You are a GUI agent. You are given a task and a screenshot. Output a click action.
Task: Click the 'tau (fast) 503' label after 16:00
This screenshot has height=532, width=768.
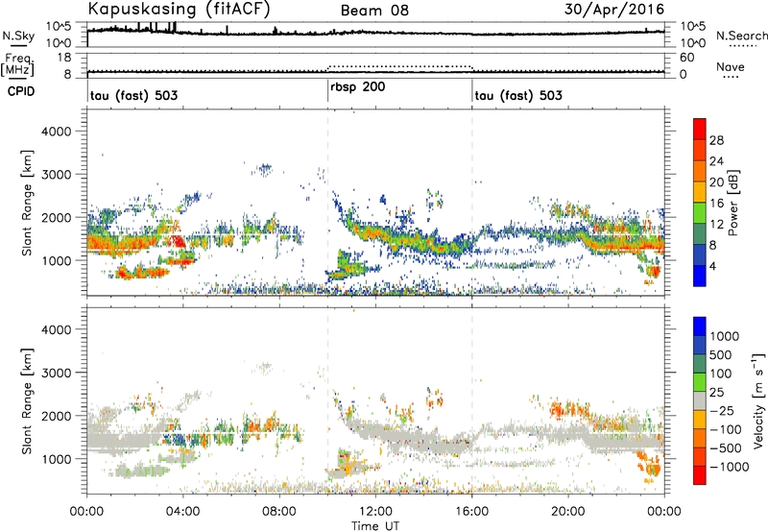click(x=518, y=95)
